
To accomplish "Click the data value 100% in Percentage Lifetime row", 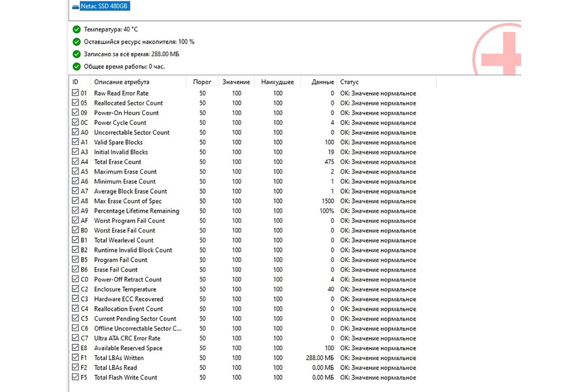I will pos(327,211).
